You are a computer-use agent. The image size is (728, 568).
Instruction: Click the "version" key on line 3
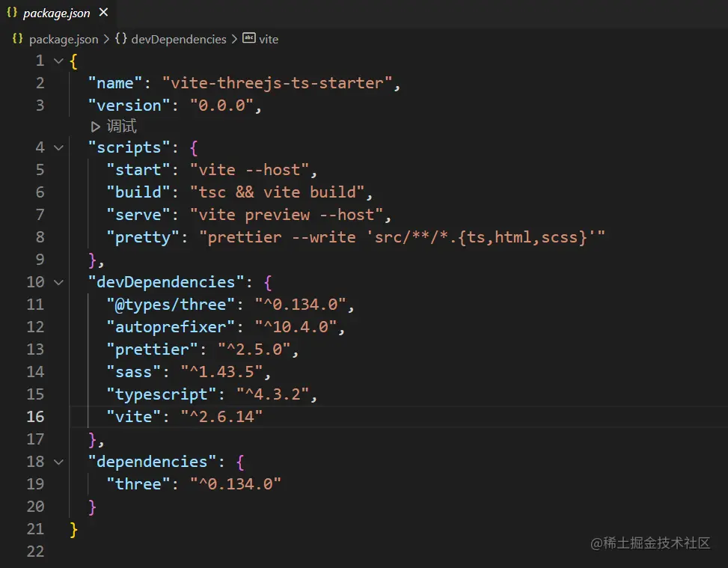[129, 106]
